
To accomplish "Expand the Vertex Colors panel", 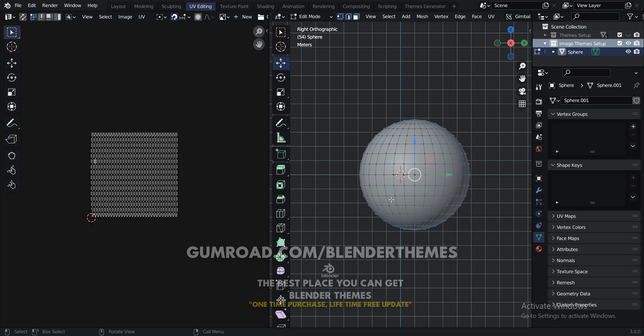I will [595, 227].
